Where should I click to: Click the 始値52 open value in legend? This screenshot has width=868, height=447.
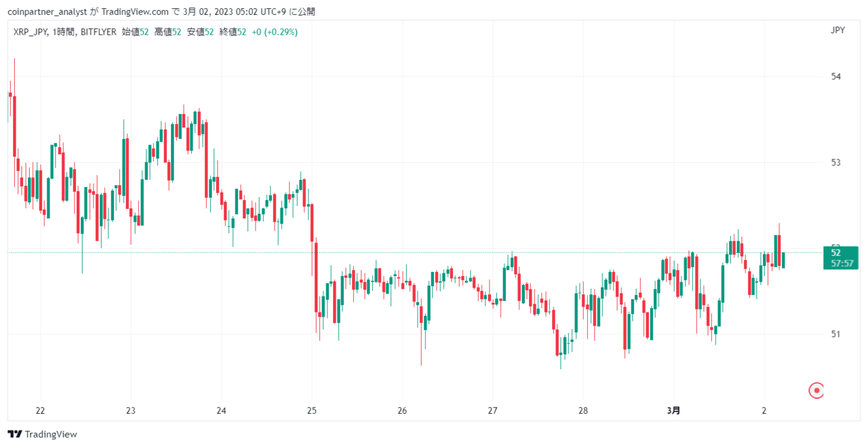click(x=135, y=32)
